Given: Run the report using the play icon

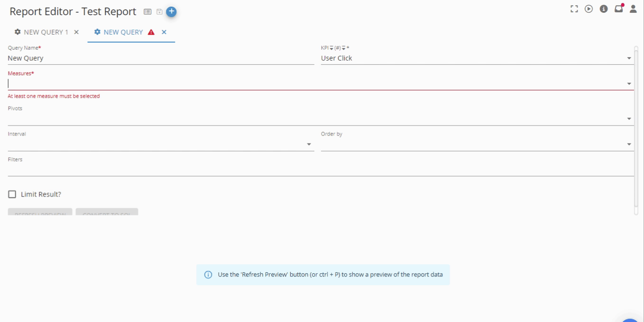Looking at the screenshot, I should 589,9.
